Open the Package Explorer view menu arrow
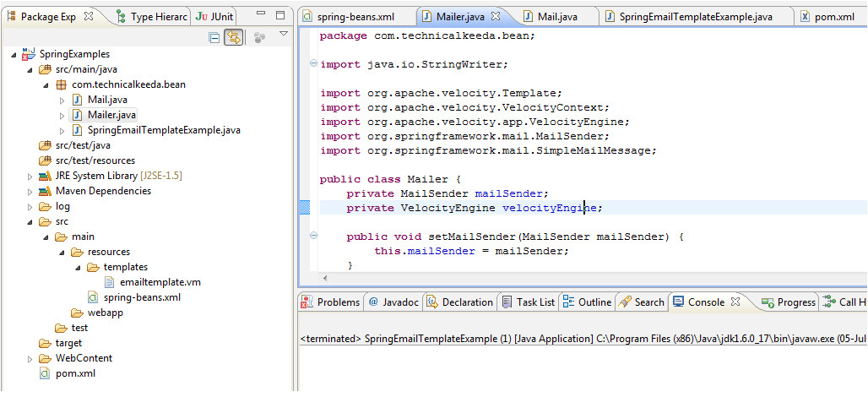868x397 pixels. pyautogui.click(x=284, y=35)
